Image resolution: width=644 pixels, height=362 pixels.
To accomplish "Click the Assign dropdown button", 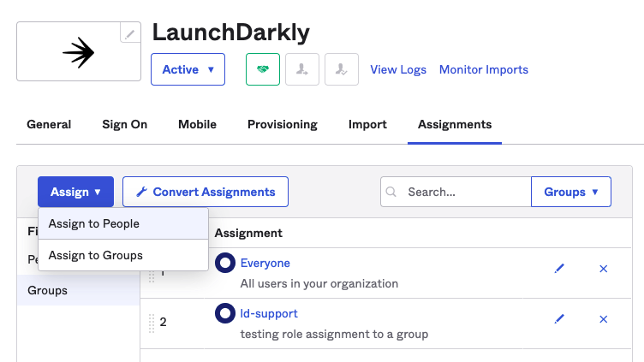I will [75, 192].
